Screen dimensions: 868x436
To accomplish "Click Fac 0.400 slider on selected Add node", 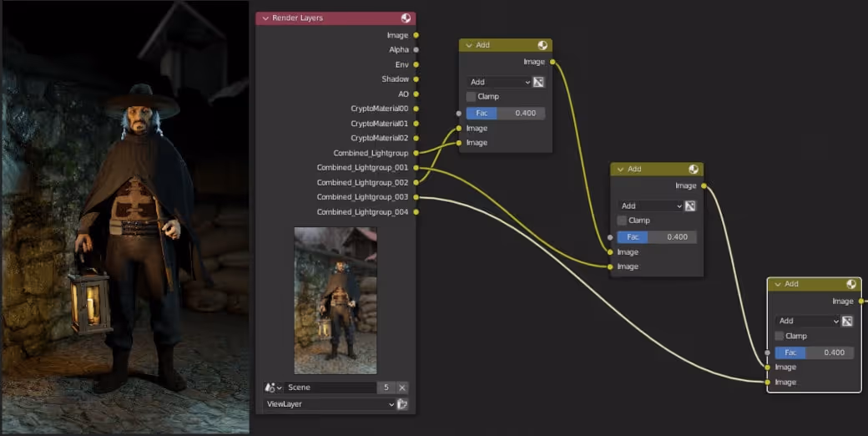I will (x=814, y=352).
